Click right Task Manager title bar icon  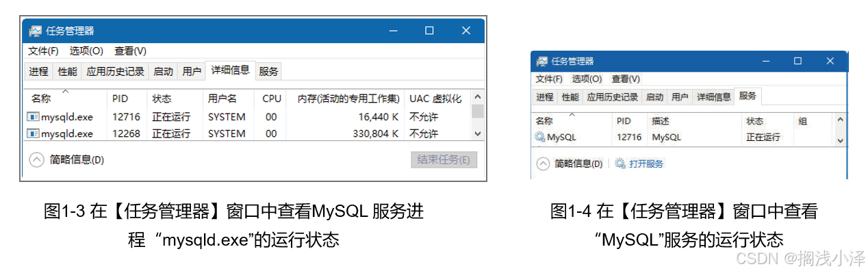click(541, 61)
